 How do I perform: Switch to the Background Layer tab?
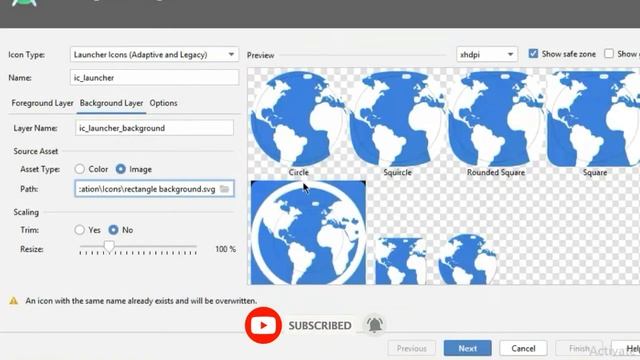pos(111,103)
